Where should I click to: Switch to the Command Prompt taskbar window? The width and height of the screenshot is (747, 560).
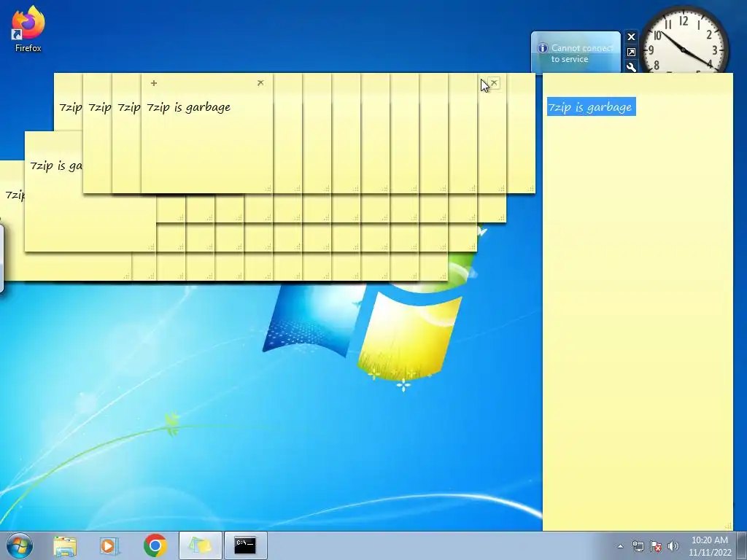point(245,545)
